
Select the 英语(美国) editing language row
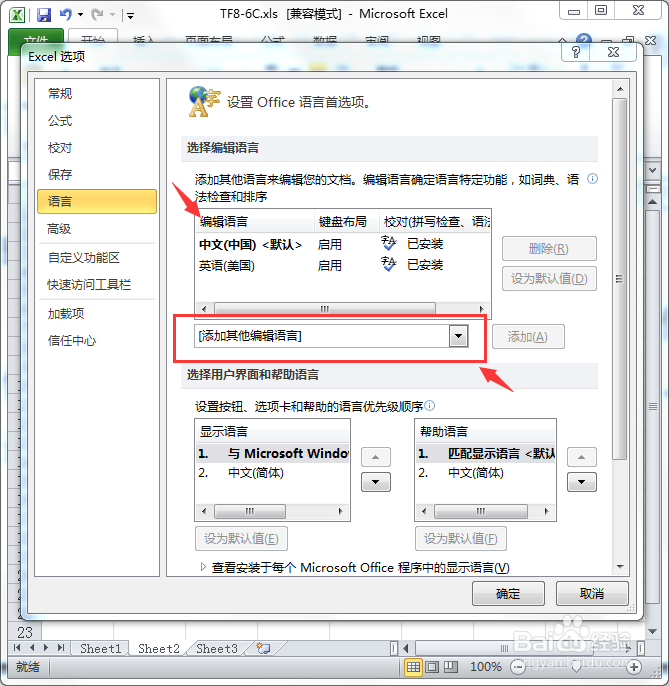(343, 265)
